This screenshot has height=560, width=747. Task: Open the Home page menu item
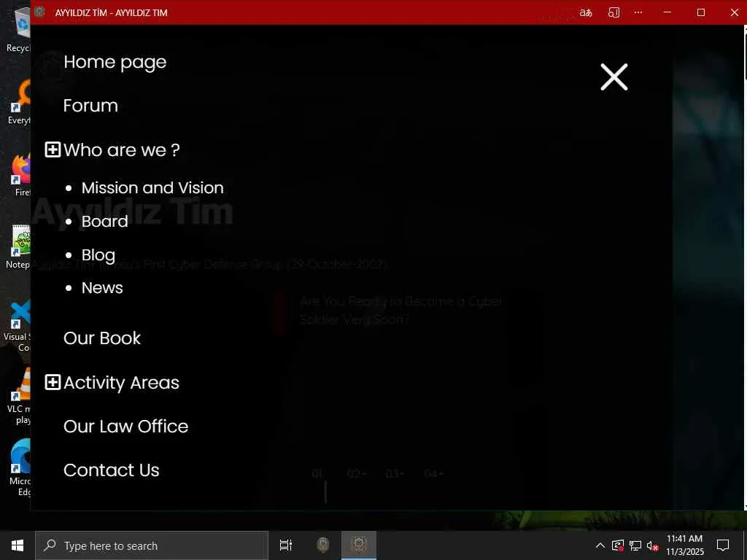[115, 63]
